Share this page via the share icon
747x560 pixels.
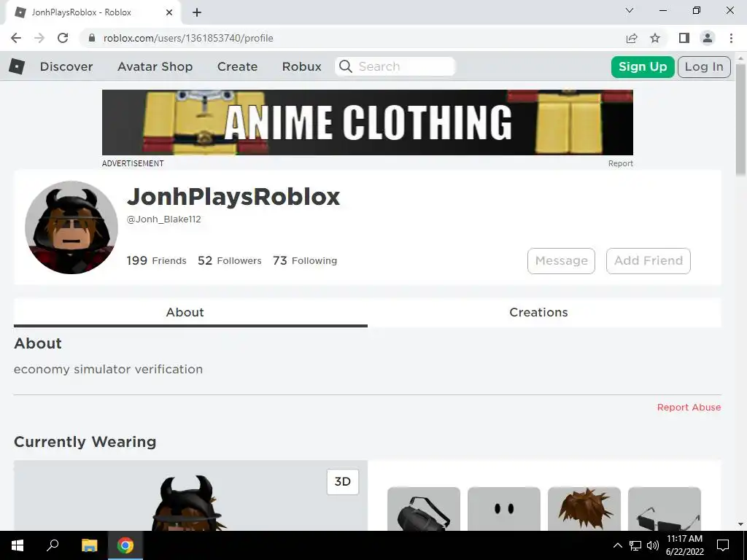(632, 38)
